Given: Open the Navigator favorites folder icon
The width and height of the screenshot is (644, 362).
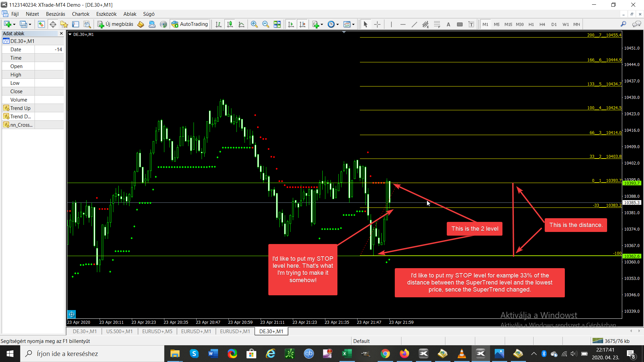Looking at the screenshot, I should (64, 24).
